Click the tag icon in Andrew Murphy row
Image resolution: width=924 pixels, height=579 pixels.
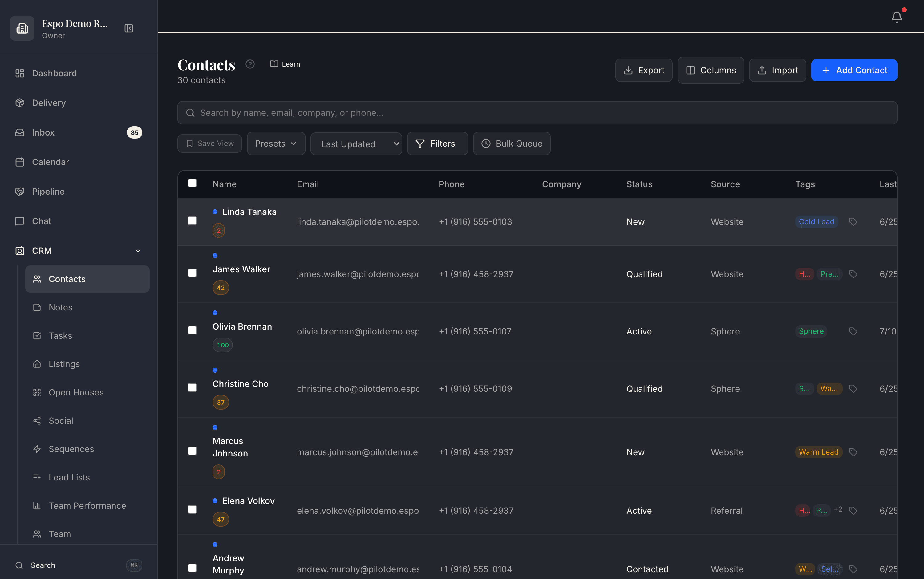coord(853,569)
